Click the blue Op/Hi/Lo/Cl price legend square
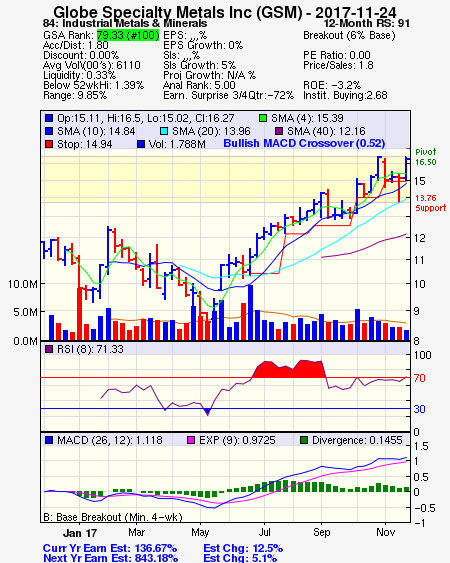This screenshot has width=450, height=563. coord(49,118)
